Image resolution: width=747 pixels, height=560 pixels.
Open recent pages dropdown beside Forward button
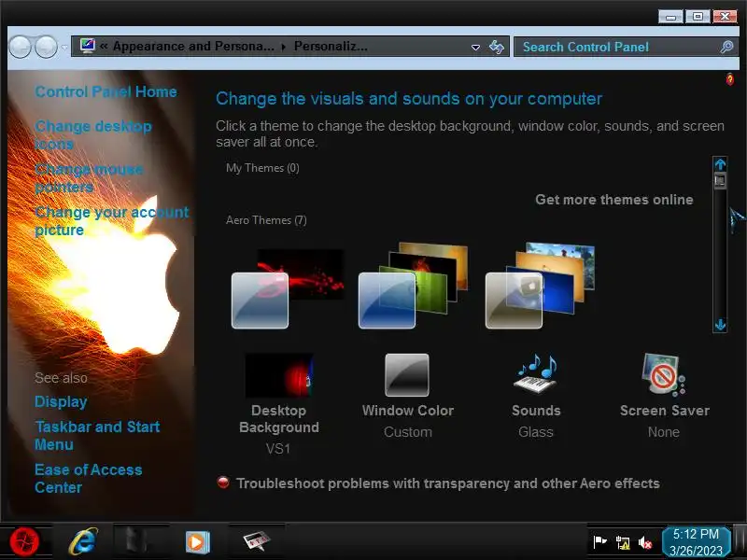click(64, 48)
